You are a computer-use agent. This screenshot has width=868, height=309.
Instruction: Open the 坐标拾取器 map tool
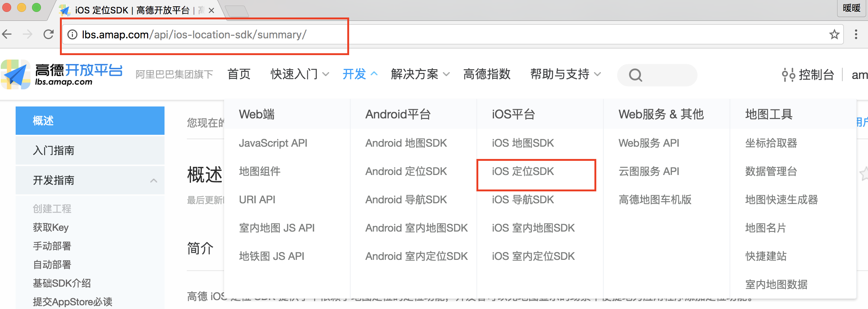[x=771, y=143]
